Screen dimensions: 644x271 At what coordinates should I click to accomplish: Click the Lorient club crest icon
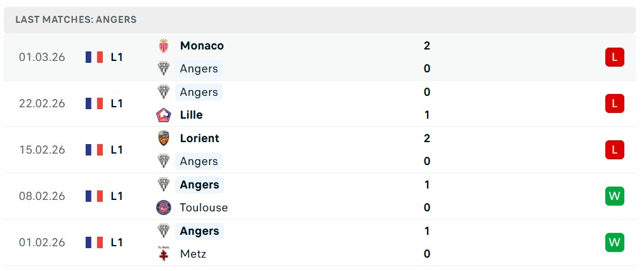pos(164,138)
